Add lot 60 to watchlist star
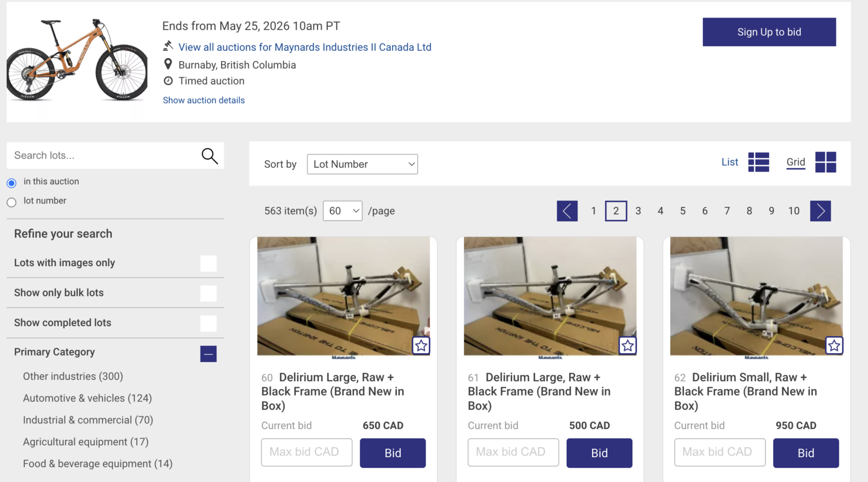Image resolution: width=868 pixels, height=482 pixels. point(421,345)
